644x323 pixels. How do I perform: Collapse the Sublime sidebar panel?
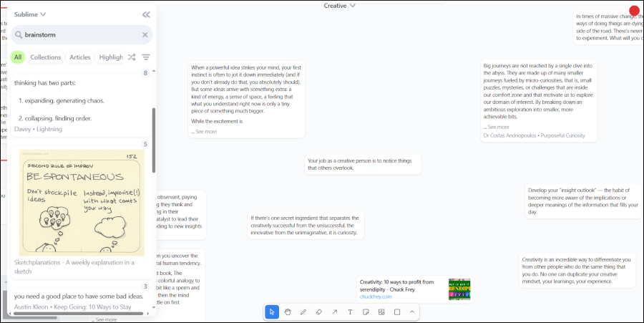(x=146, y=14)
